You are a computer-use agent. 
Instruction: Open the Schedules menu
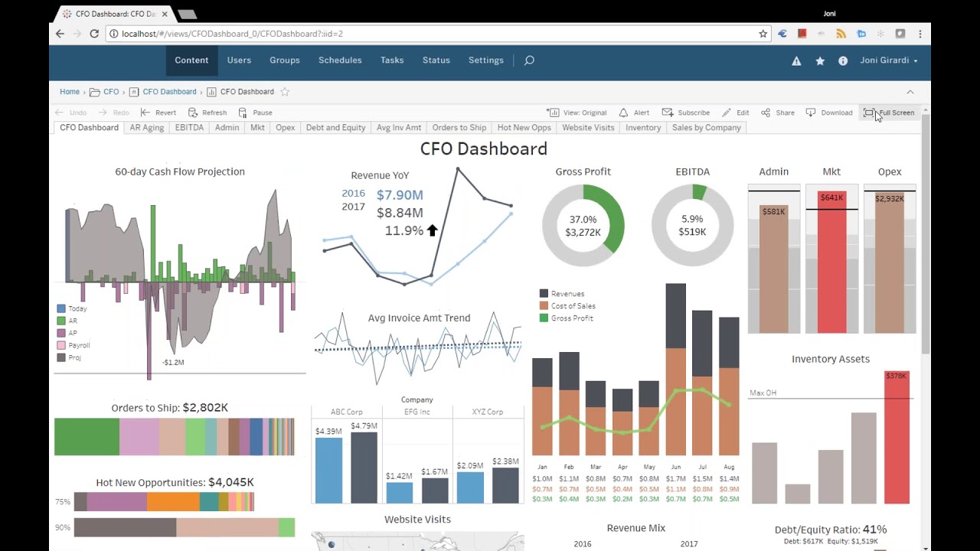[340, 60]
